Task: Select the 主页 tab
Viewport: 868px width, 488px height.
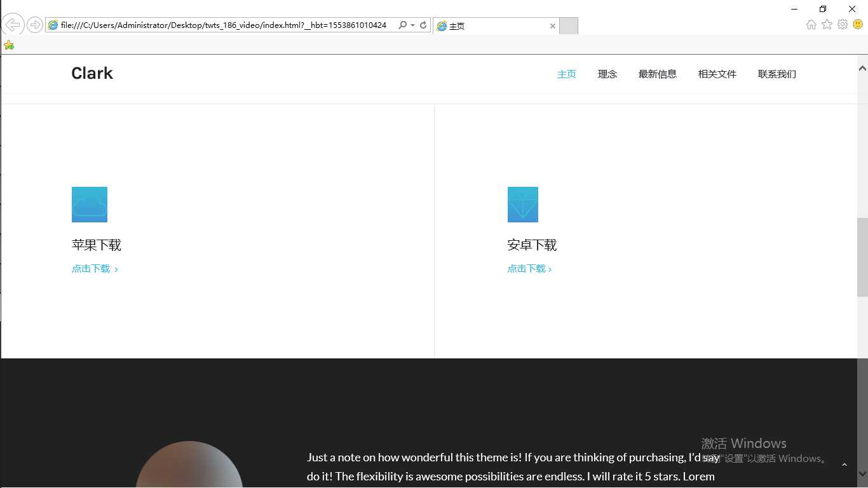Action: (x=496, y=26)
